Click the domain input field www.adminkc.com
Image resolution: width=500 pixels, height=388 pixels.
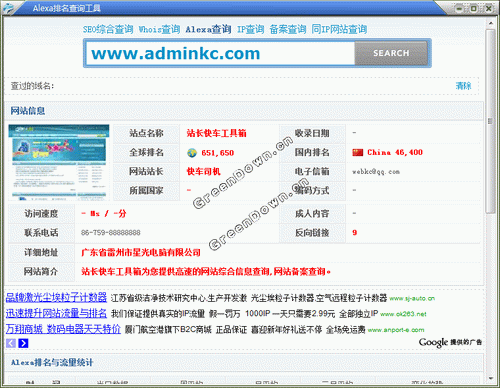tap(220, 53)
